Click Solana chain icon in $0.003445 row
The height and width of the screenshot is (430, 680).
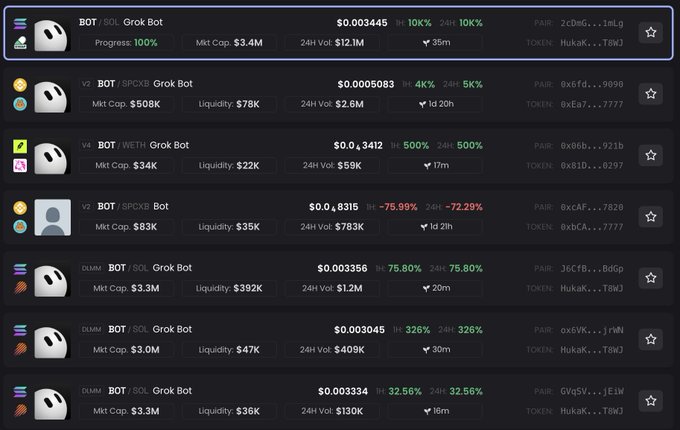20,23
